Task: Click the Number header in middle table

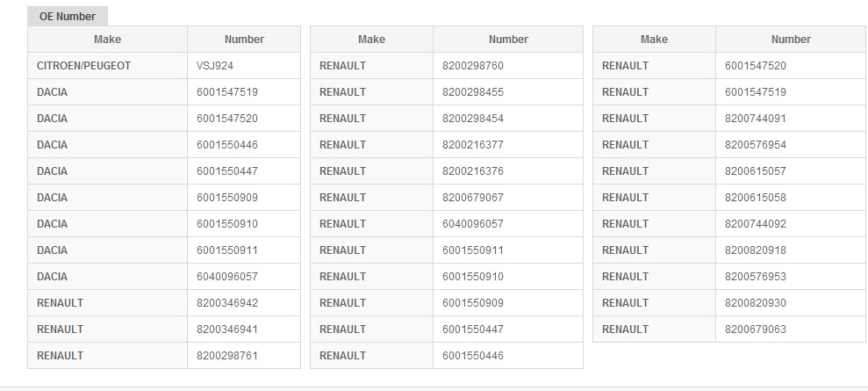Action: pos(508,40)
